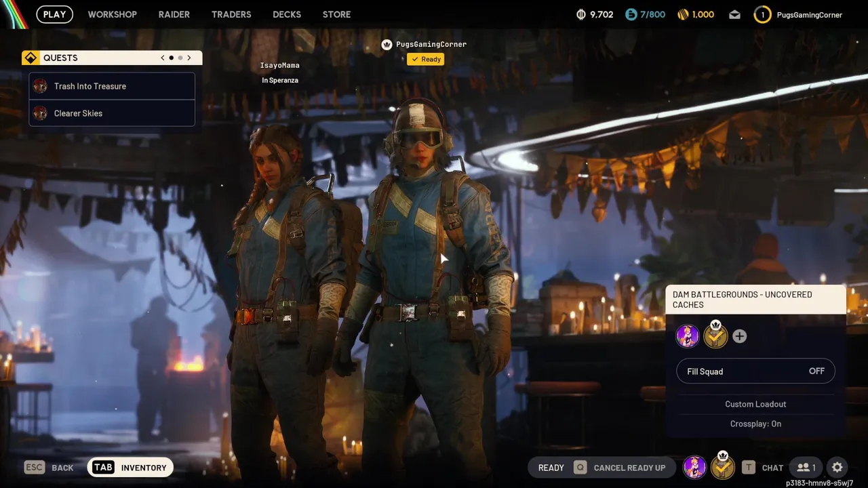
Task: Toggle the Crossplay: On setting
Action: (755, 424)
